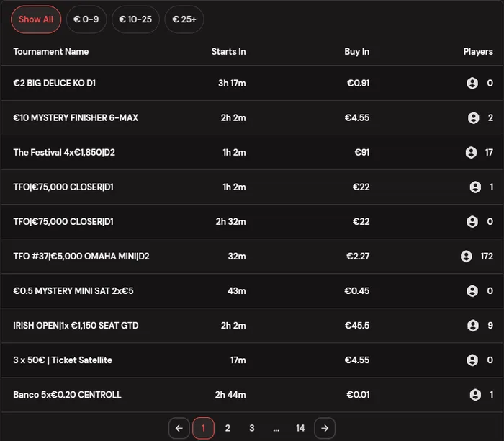
Task: Click player icon in TFO CLOSER 1h 2m row
Action: [x=475, y=187]
